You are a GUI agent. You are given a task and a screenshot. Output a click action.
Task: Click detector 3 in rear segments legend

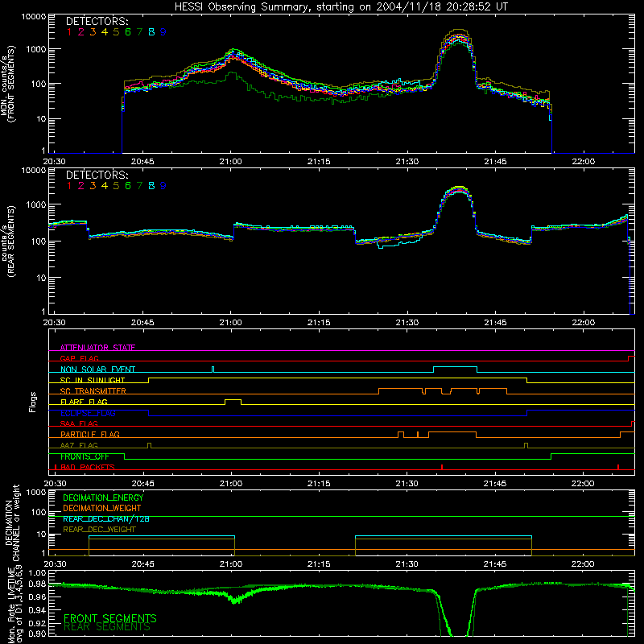(x=93, y=186)
